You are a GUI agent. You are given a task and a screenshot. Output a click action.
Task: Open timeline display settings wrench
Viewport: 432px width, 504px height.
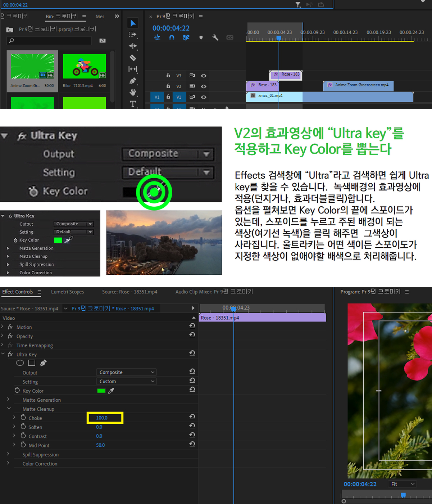pos(215,37)
